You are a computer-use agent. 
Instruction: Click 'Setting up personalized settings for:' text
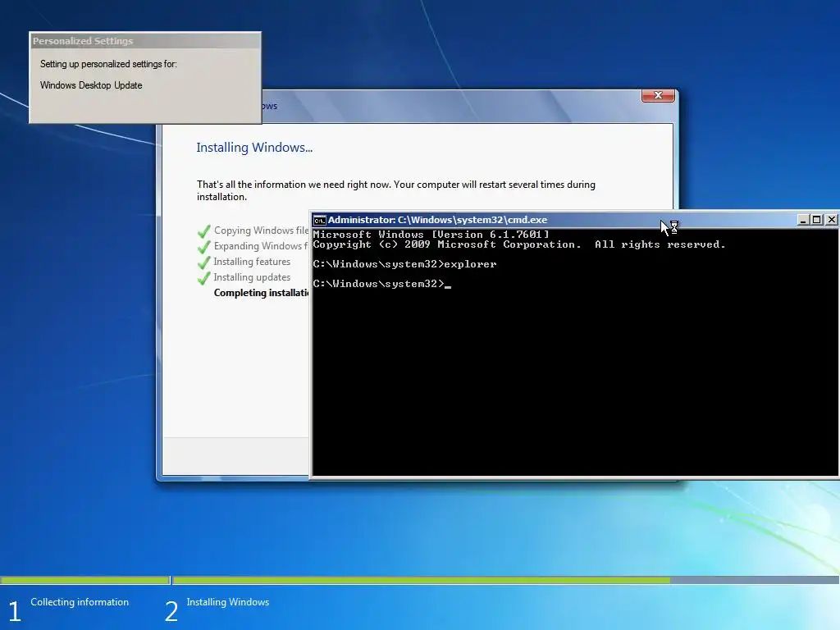click(108, 64)
